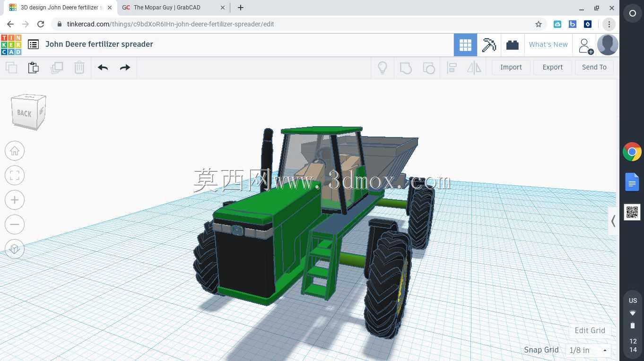Click the view cube BACK face
This screenshot has width=644, height=361.
(x=25, y=113)
